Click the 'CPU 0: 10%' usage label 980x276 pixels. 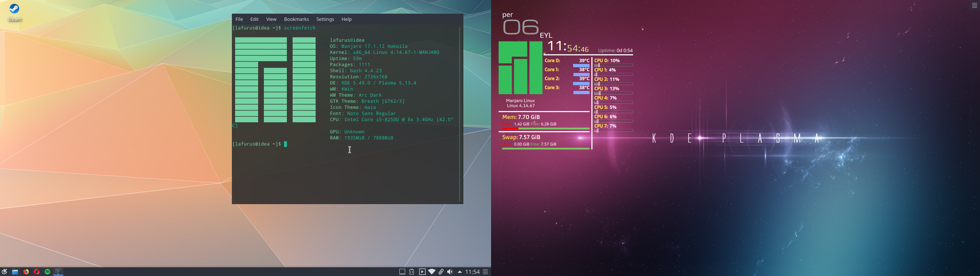(x=607, y=60)
